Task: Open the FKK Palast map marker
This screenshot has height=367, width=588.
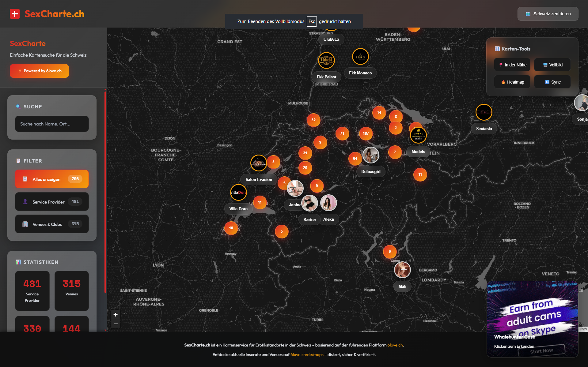Action: (326, 60)
